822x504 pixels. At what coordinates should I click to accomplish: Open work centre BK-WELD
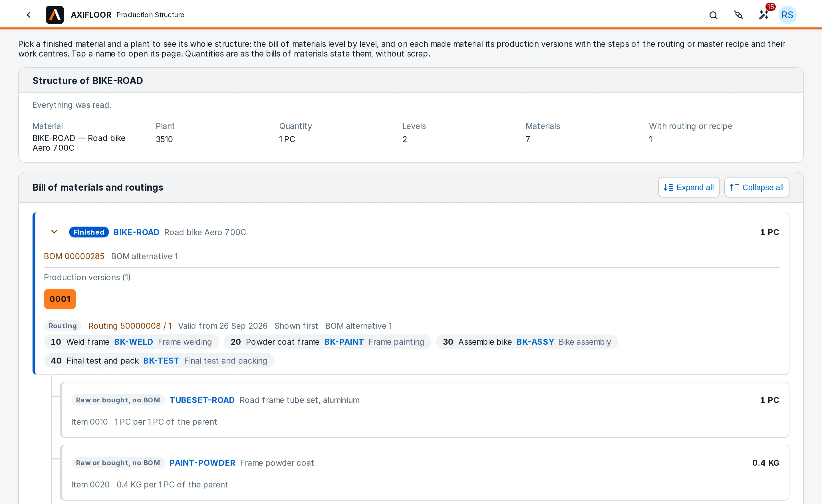134,342
